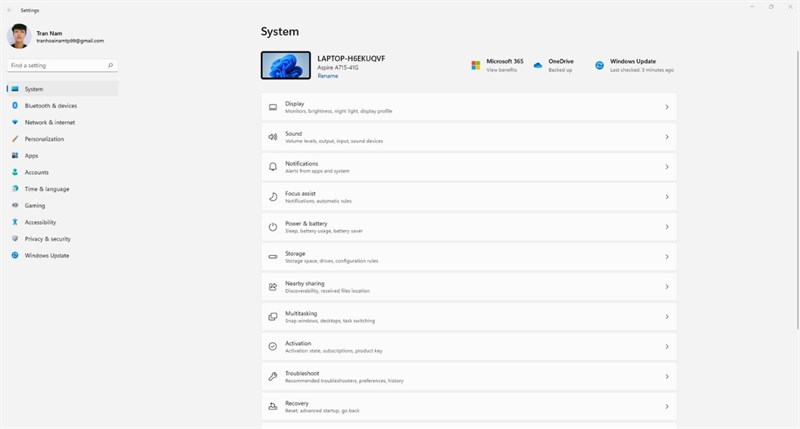800x429 pixels.
Task: Click the desktop wallpaper thumbnail
Action: 286,66
